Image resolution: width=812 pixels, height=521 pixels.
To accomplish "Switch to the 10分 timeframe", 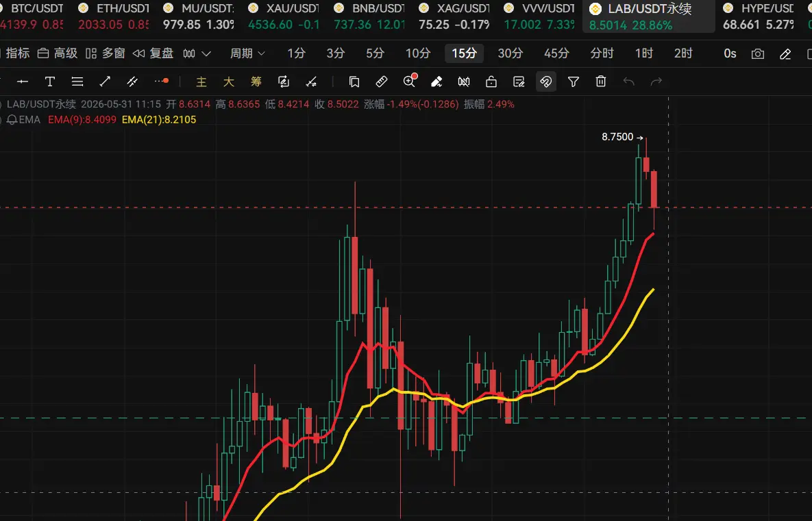I will pyautogui.click(x=418, y=53).
